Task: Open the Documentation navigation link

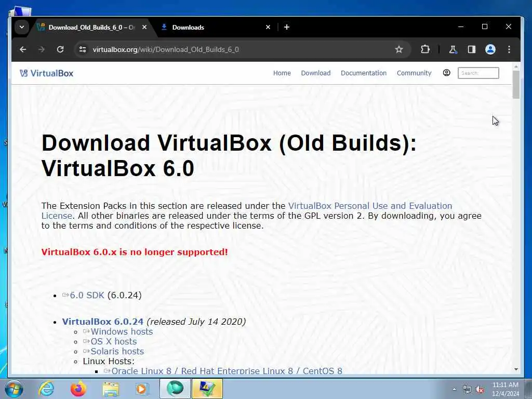Action: 363,73
